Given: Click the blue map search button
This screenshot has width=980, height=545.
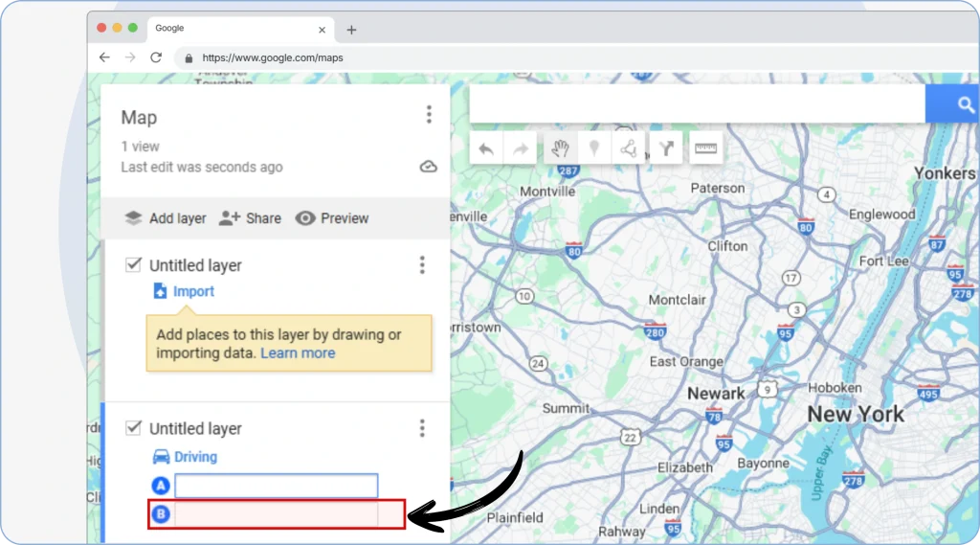Looking at the screenshot, I should tap(952, 104).
